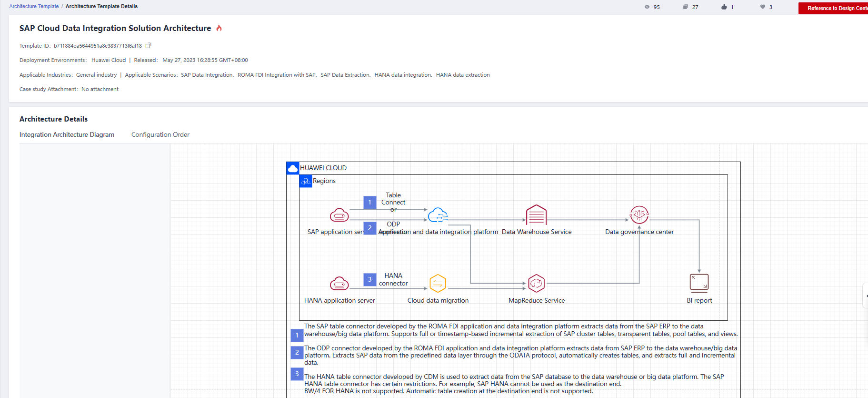Click the views eye icon
The width and height of the screenshot is (868, 398).
(x=647, y=7)
